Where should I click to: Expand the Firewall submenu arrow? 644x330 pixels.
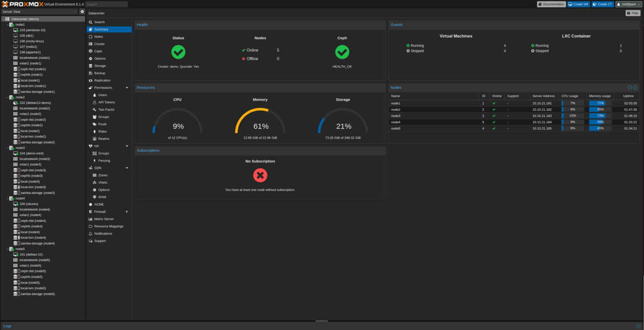point(127,212)
